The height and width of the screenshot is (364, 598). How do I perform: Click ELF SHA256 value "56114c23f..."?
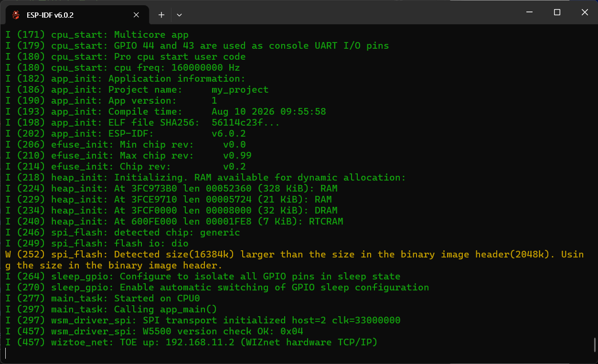coord(246,123)
